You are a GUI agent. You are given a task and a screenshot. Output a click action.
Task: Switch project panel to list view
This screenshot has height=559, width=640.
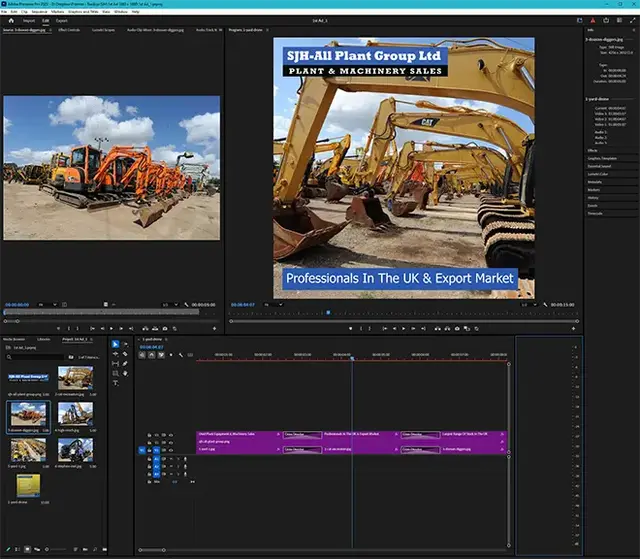click(x=18, y=549)
